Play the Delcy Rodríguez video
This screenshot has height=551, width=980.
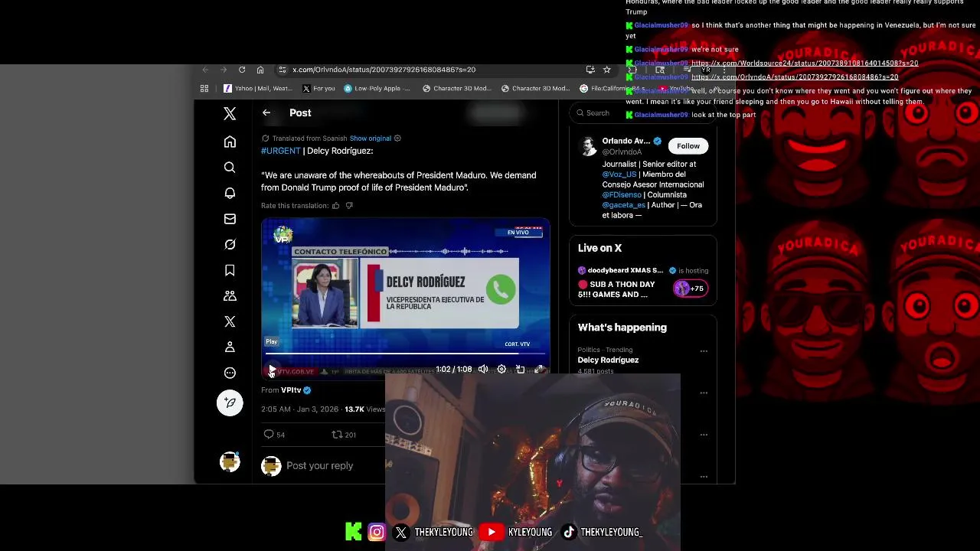point(272,370)
